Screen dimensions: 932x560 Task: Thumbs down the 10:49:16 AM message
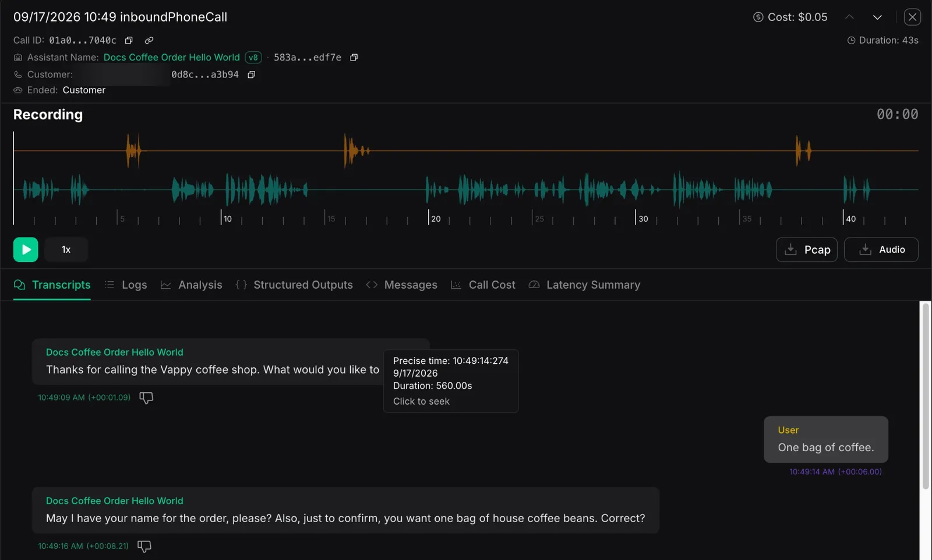(144, 546)
